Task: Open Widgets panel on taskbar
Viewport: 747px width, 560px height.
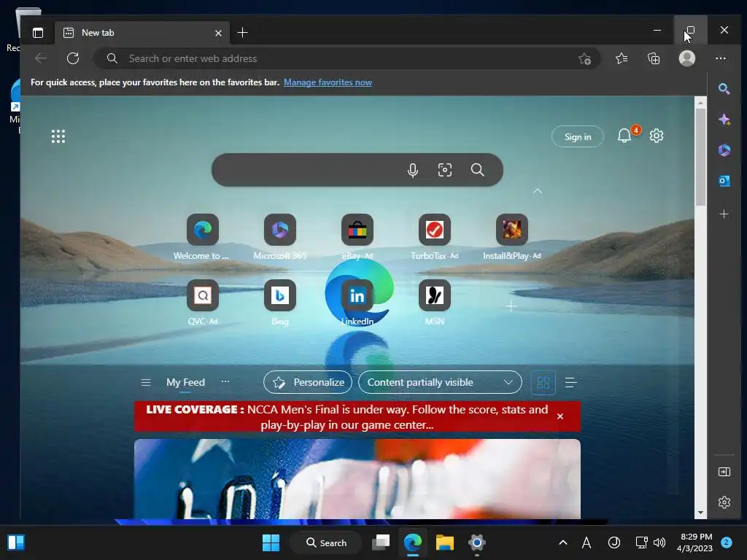Action: [16, 542]
